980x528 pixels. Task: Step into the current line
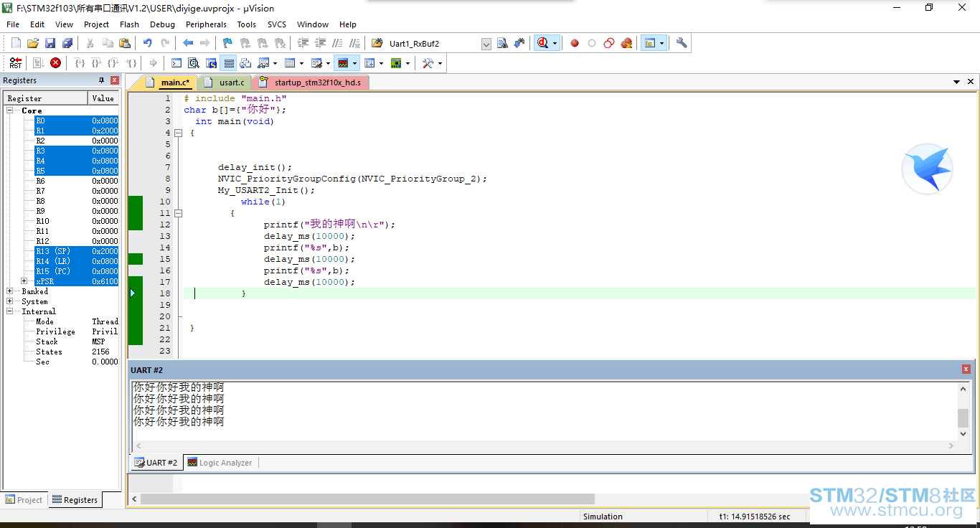[x=80, y=63]
